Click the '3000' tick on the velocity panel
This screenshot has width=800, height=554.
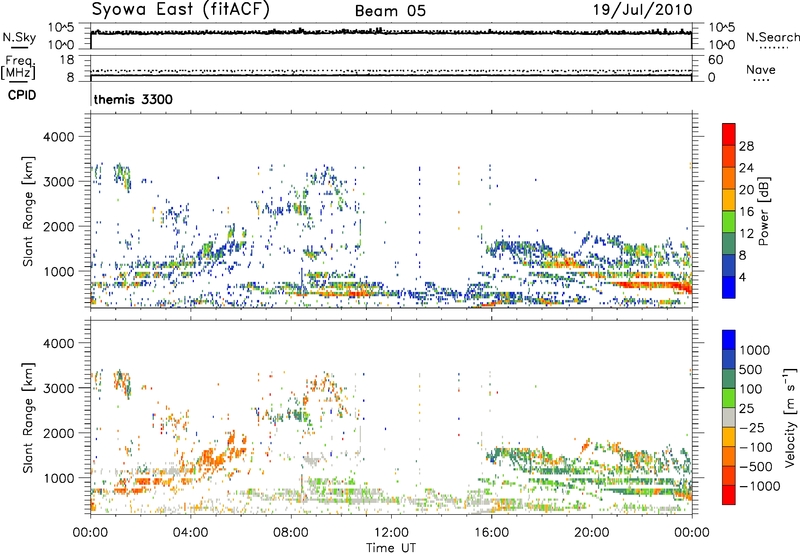click(x=58, y=388)
